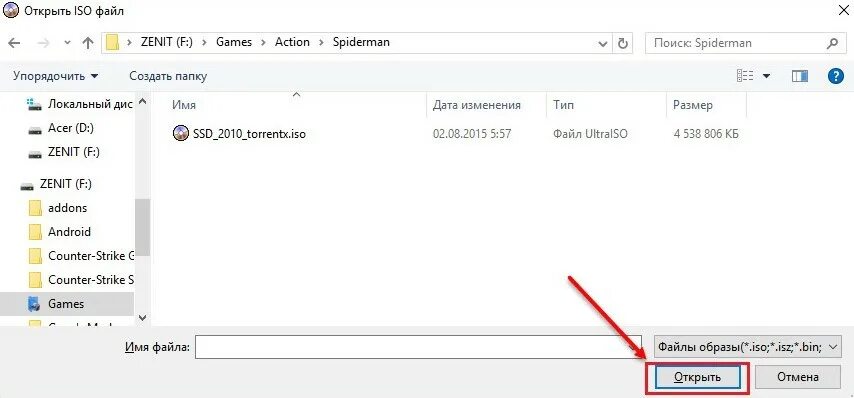Click file date 02.08.2015 5:57
Viewport: 854px width, 398px height.
coord(472,133)
